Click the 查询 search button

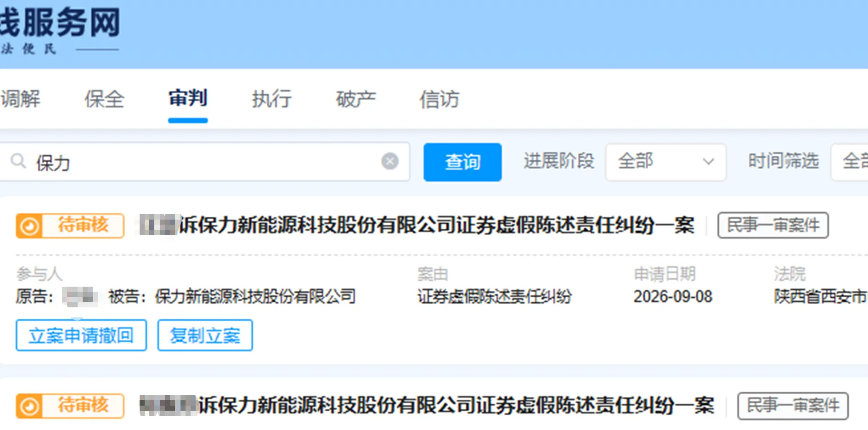(462, 162)
